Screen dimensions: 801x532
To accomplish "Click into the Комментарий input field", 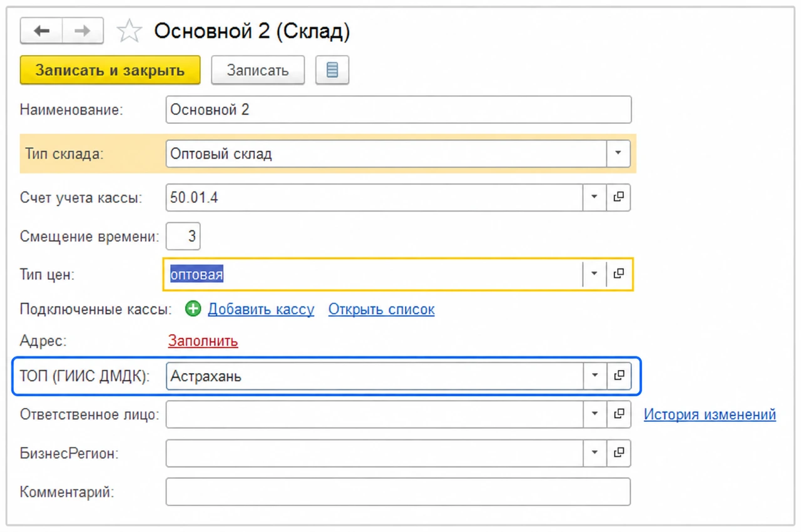I will click(398, 492).
